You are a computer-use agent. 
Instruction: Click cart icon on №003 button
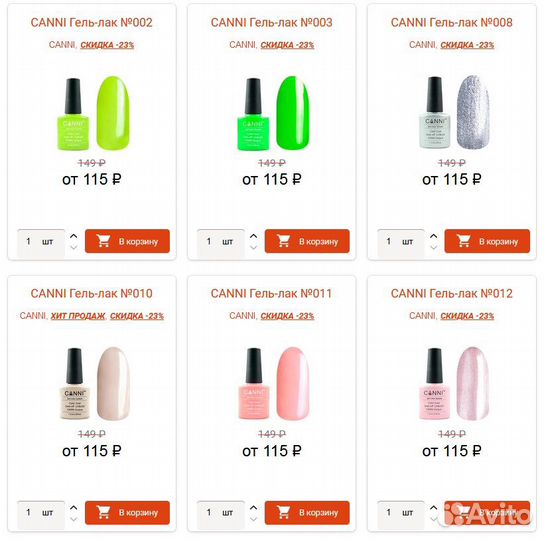pos(283,241)
